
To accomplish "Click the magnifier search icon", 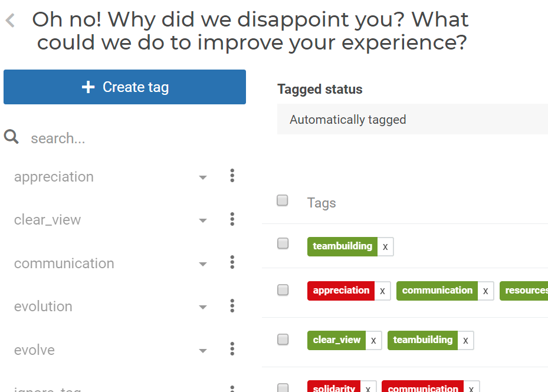I will tap(11, 137).
